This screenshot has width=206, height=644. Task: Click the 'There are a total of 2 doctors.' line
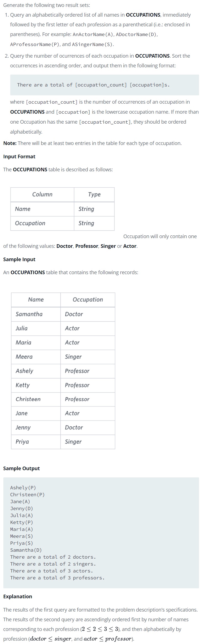(53, 557)
